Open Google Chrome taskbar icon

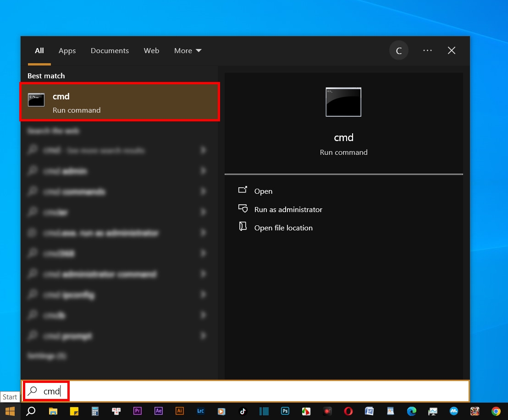point(496,411)
